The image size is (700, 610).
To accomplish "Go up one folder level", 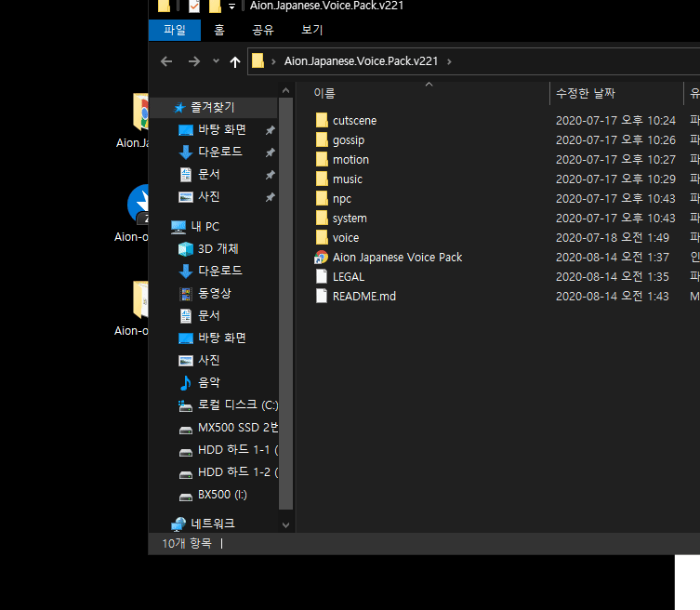I will point(235,61).
